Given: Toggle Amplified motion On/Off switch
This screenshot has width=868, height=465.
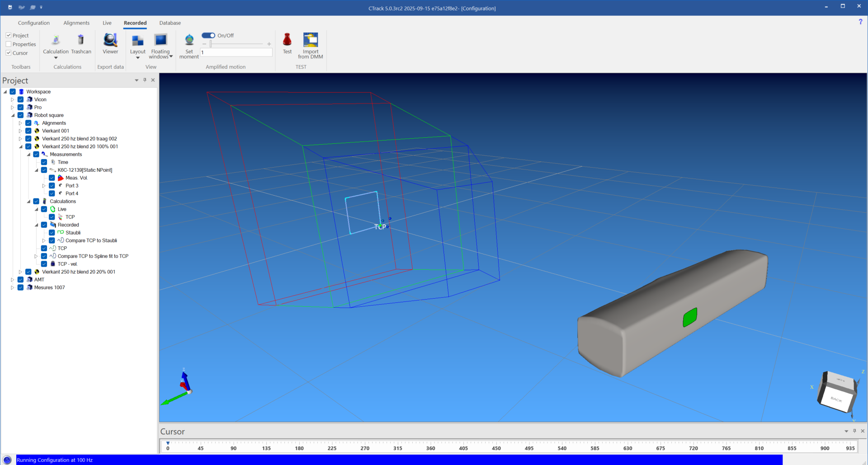Looking at the screenshot, I should point(208,35).
